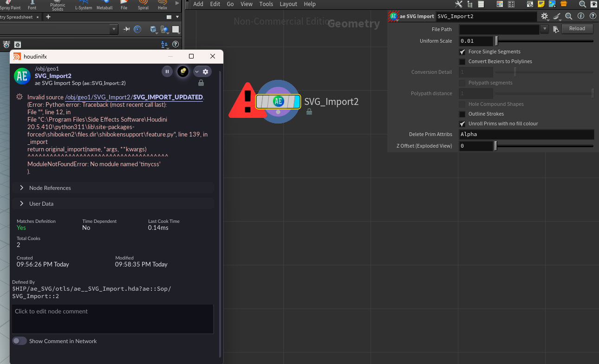Open spreadsheet path dropdown arrow
Screen dimensions: 599x364
[114, 29]
